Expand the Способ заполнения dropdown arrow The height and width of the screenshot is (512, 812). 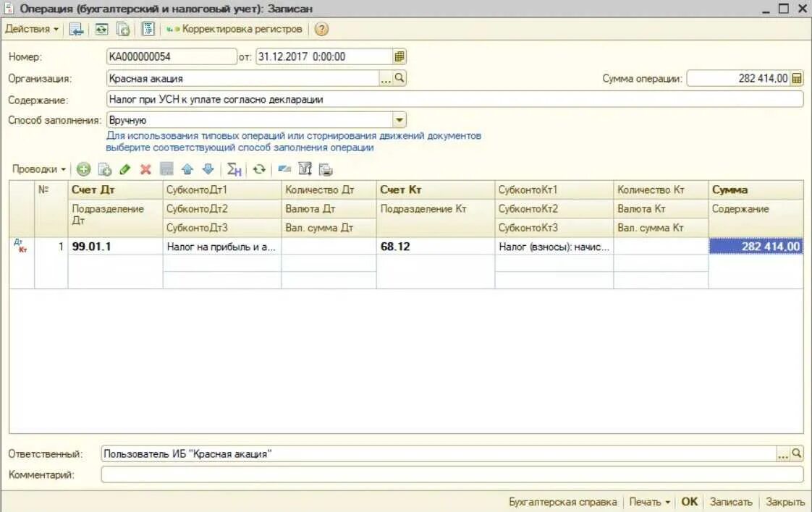tap(399, 120)
